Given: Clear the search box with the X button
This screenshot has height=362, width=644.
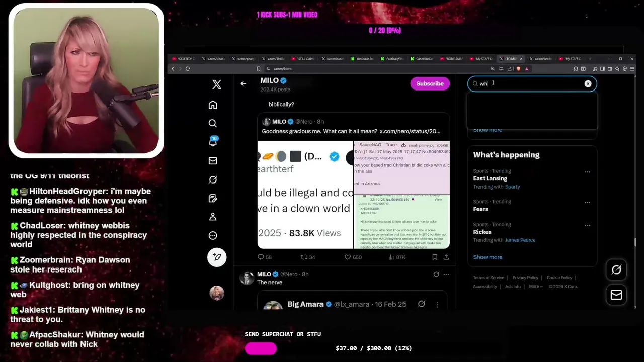Looking at the screenshot, I should (588, 84).
